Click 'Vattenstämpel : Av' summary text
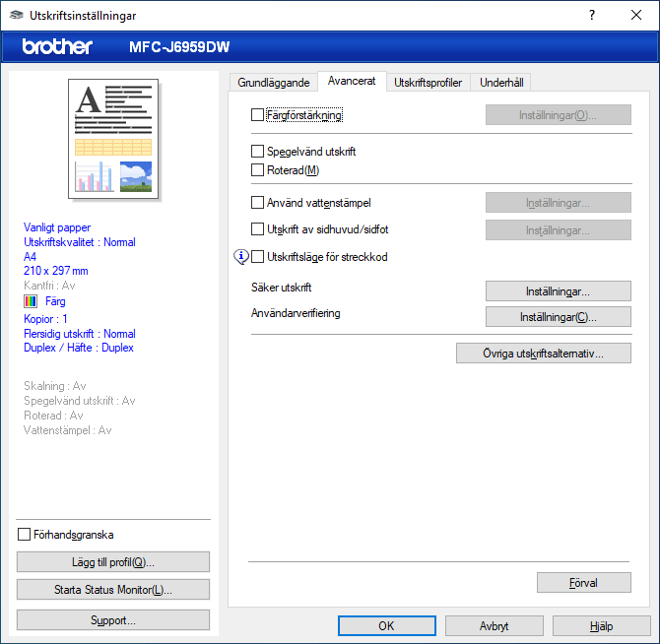Screen dimensions: 660x644 click(x=68, y=430)
